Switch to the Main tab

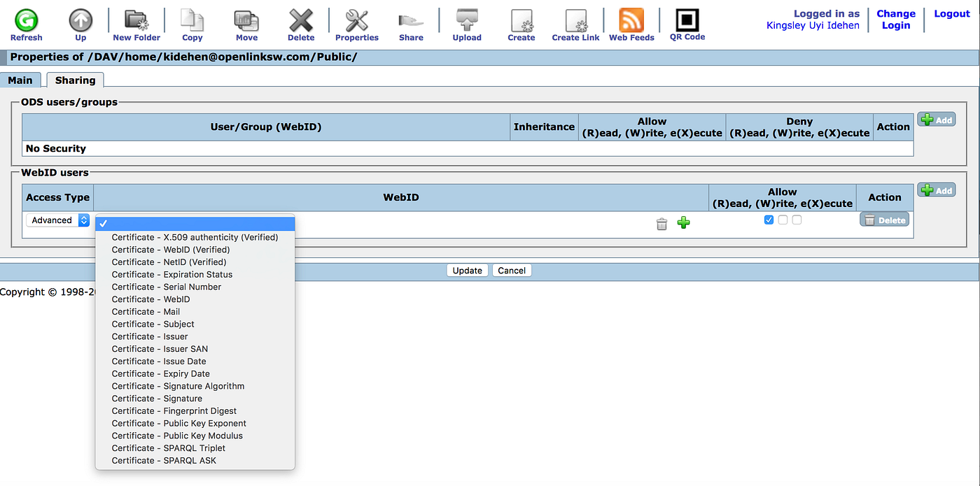(20, 80)
